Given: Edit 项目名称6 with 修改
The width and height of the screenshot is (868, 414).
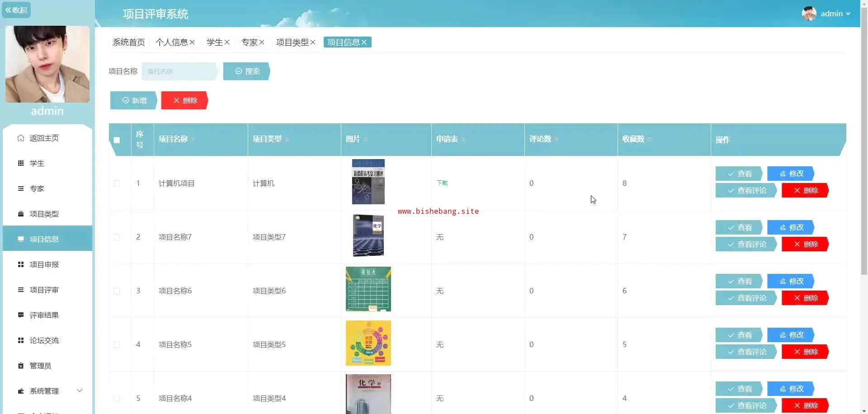Looking at the screenshot, I should pyautogui.click(x=791, y=281).
